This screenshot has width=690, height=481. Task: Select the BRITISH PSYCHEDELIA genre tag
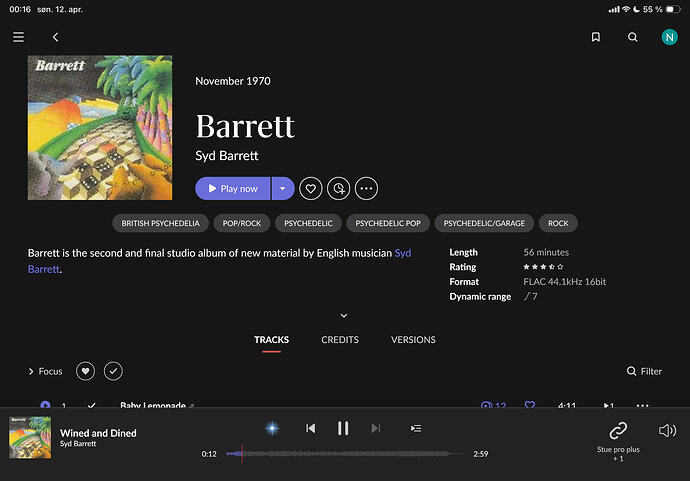pyautogui.click(x=160, y=223)
